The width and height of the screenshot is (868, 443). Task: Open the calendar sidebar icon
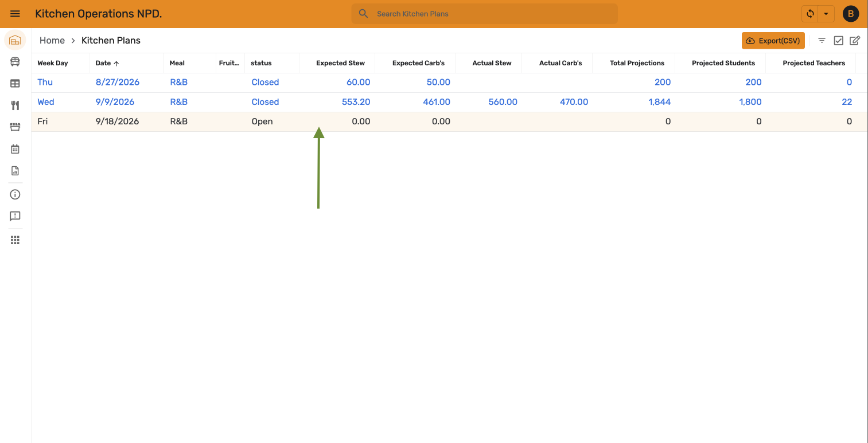15,149
